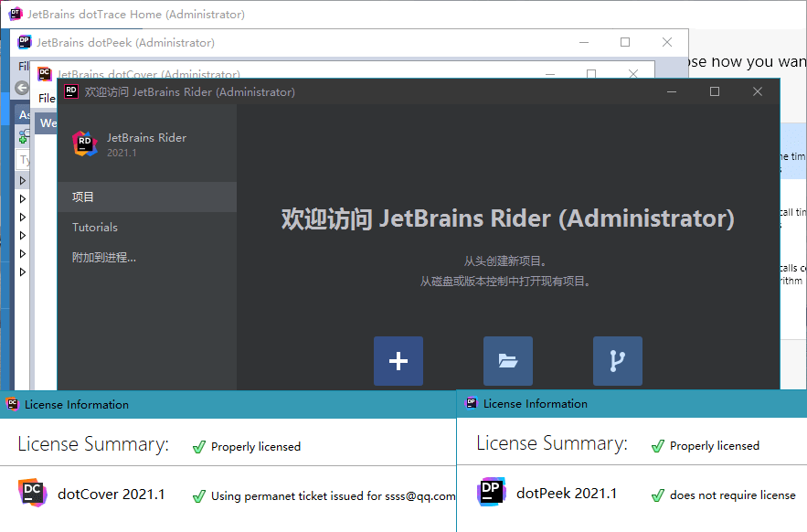The width and height of the screenshot is (807, 532).
Task: Click the permanent ticket issued for ssss@qq.com text
Action: point(334,496)
